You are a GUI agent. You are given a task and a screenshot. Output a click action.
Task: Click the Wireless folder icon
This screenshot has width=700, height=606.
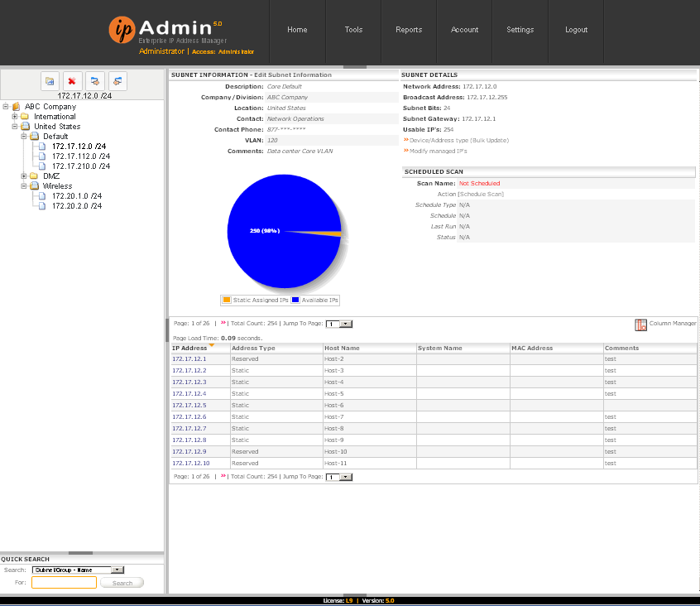35,185
